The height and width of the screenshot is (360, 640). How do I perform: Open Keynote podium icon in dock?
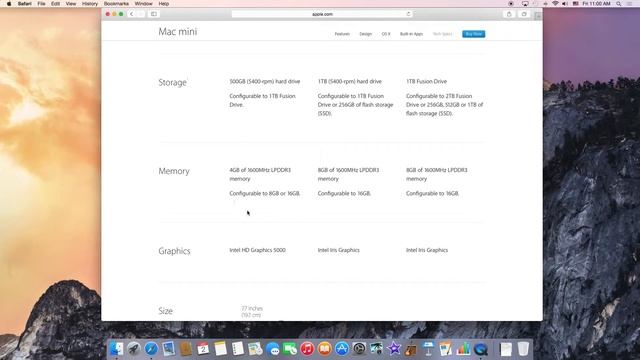[429, 349]
